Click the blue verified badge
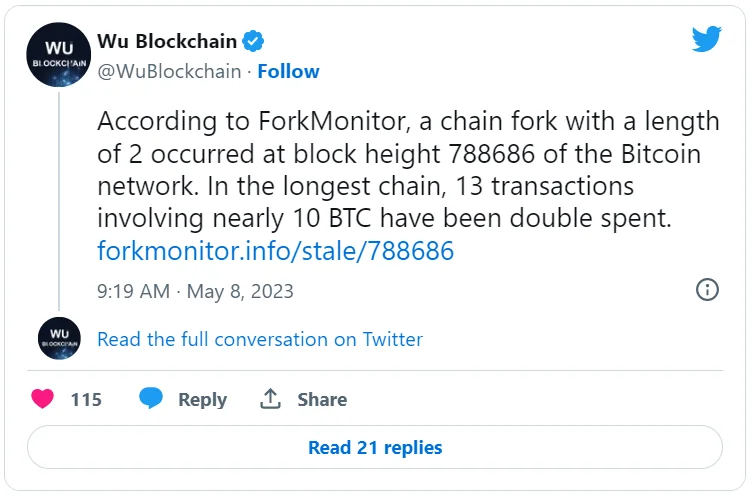The width and height of the screenshot is (752, 498). (x=255, y=42)
